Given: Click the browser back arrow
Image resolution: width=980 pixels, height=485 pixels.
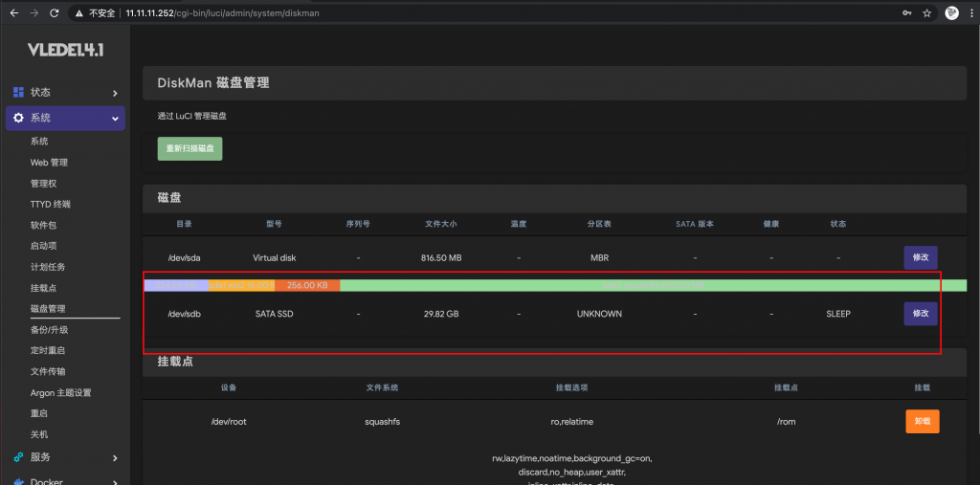Looking at the screenshot, I should [13, 13].
